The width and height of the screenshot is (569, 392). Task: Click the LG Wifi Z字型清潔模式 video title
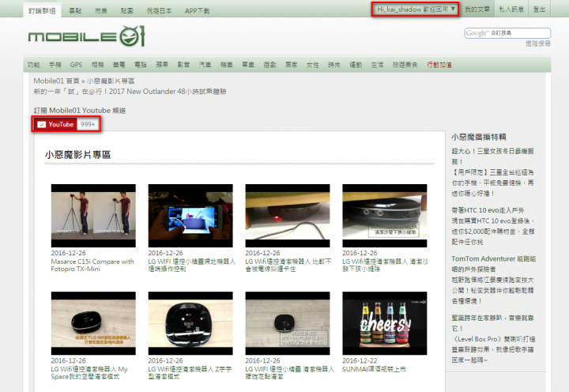coord(190,373)
